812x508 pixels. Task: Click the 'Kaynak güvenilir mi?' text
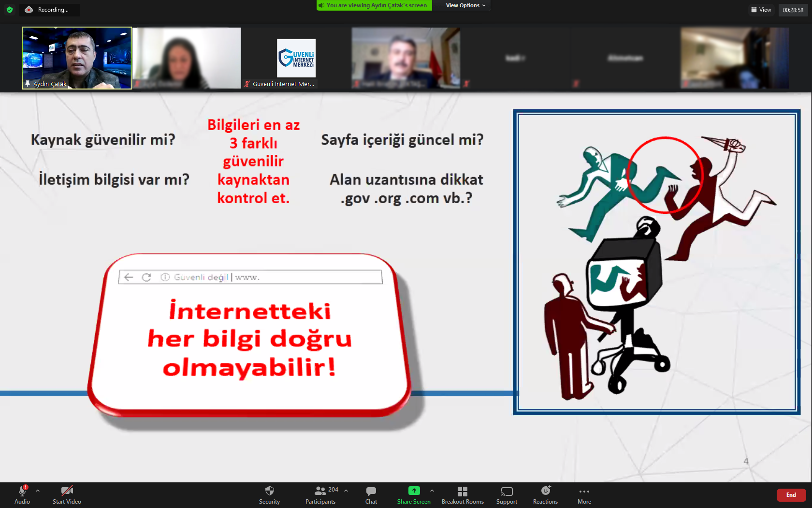[x=103, y=140]
